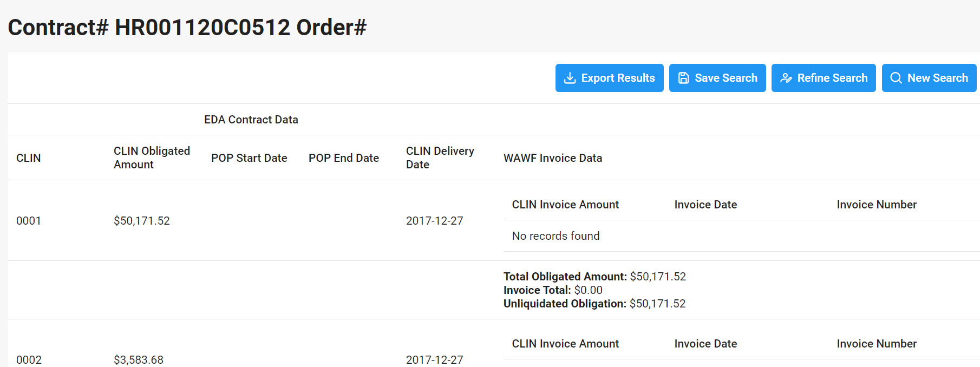
Task: Select CLIN 0001 in the table
Action: point(29,220)
